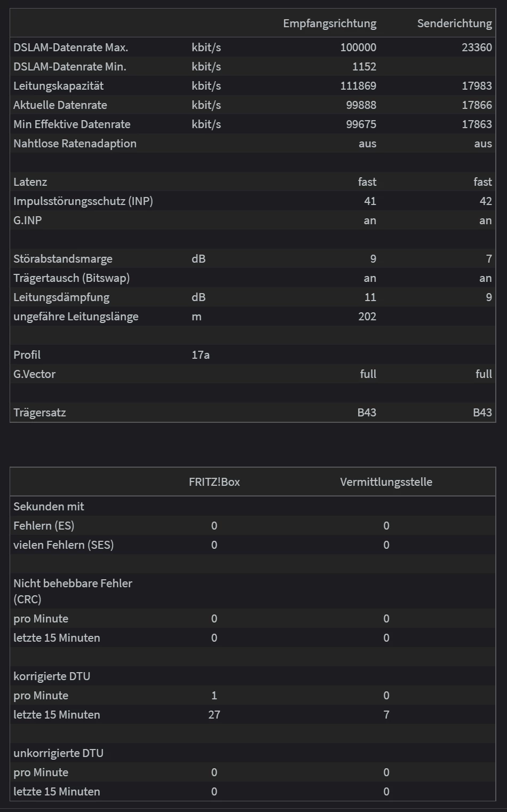507x812 pixels.
Task: Click the vielen Fehlern (SES) label
Action: coord(63,545)
